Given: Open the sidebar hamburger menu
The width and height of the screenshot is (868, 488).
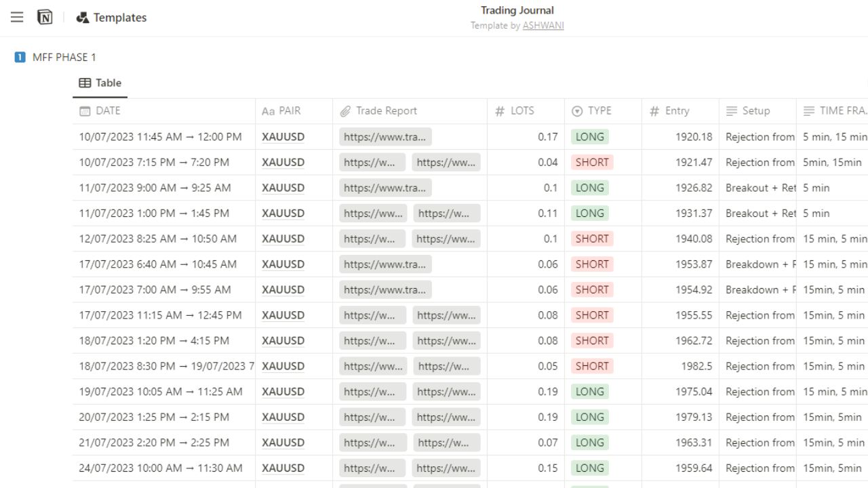Looking at the screenshot, I should coord(17,17).
